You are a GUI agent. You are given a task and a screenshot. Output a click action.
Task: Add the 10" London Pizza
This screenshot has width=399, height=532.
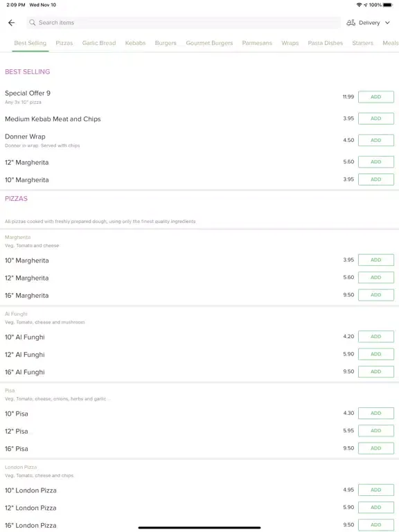(376, 490)
